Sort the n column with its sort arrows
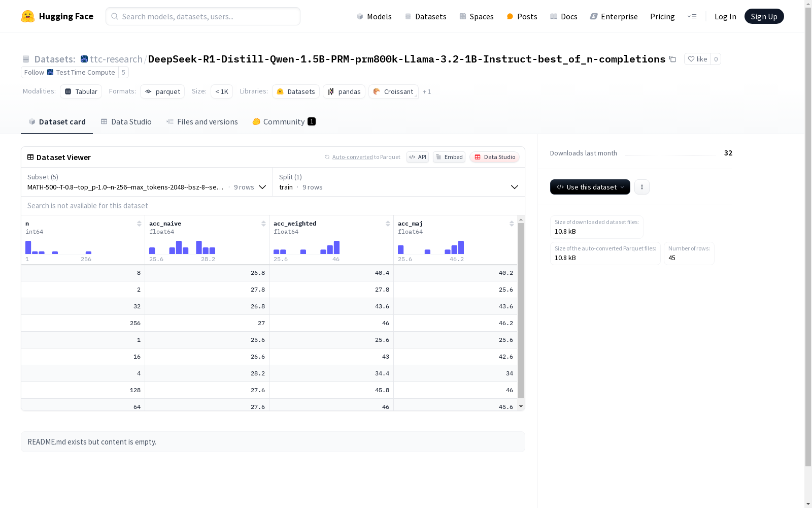The image size is (812, 508). 139,224
